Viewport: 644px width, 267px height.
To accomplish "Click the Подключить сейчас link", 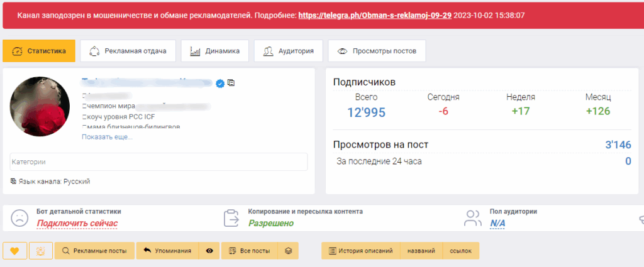I will [x=77, y=224].
